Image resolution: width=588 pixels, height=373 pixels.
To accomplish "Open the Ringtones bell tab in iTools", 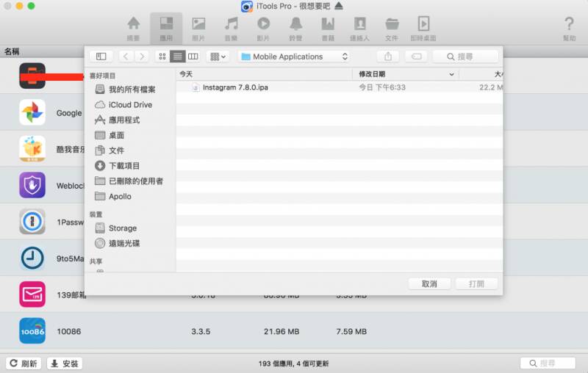I will (296, 29).
